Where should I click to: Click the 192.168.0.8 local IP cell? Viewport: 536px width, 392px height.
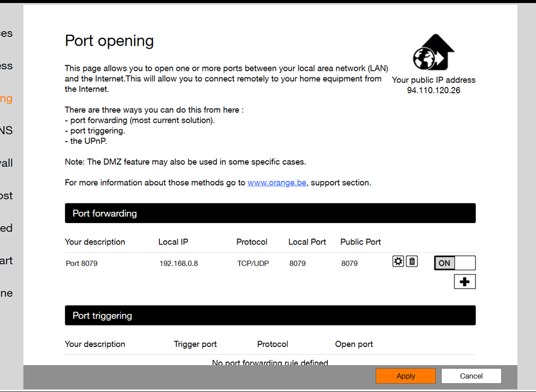click(x=179, y=263)
